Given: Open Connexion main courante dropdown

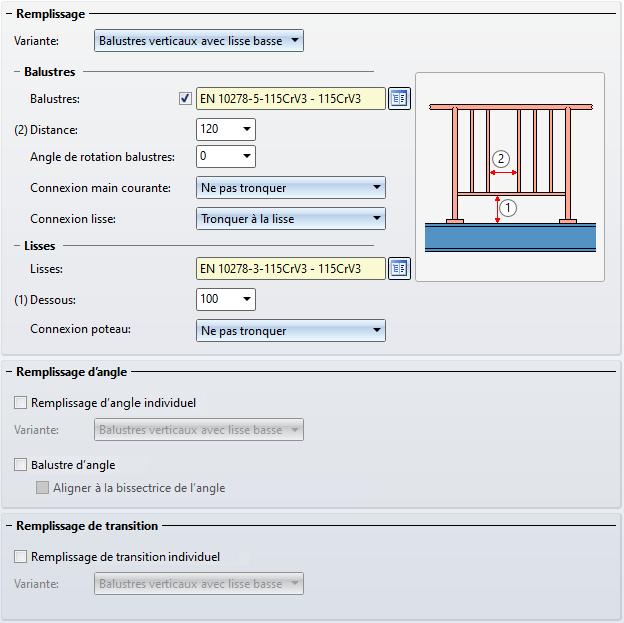Looking at the screenshot, I should (x=376, y=187).
